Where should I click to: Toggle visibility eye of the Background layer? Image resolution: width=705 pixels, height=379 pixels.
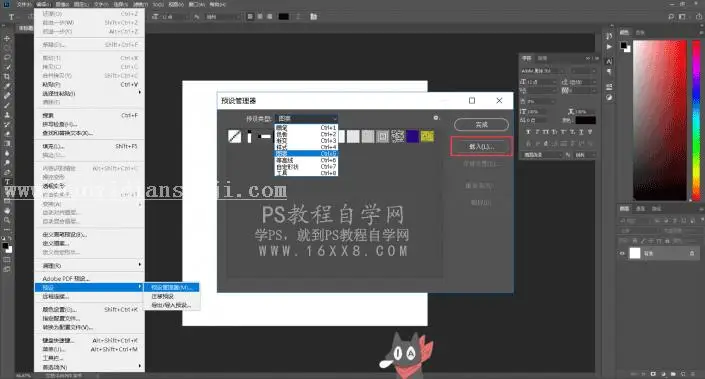623,254
